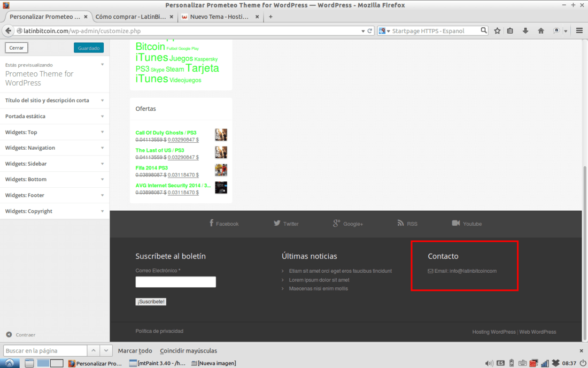This screenshot has height=368, width=588.
Task: Select the Personalizar Prometeo tab
Action: (44, 17)
